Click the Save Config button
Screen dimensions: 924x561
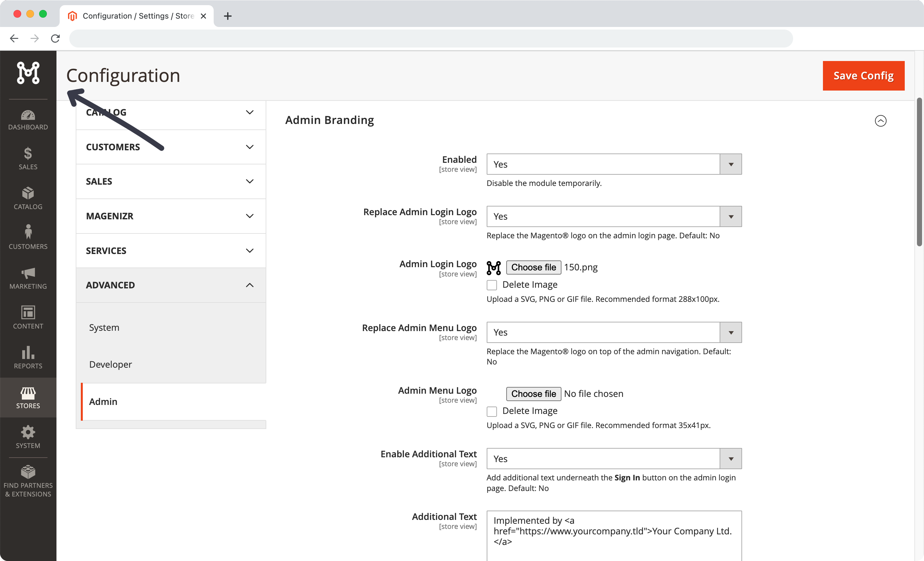(863, 76)
